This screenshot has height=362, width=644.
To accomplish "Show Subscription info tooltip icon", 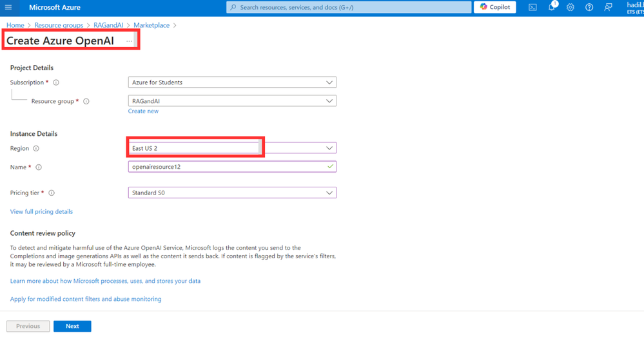I will click(56, 82).
